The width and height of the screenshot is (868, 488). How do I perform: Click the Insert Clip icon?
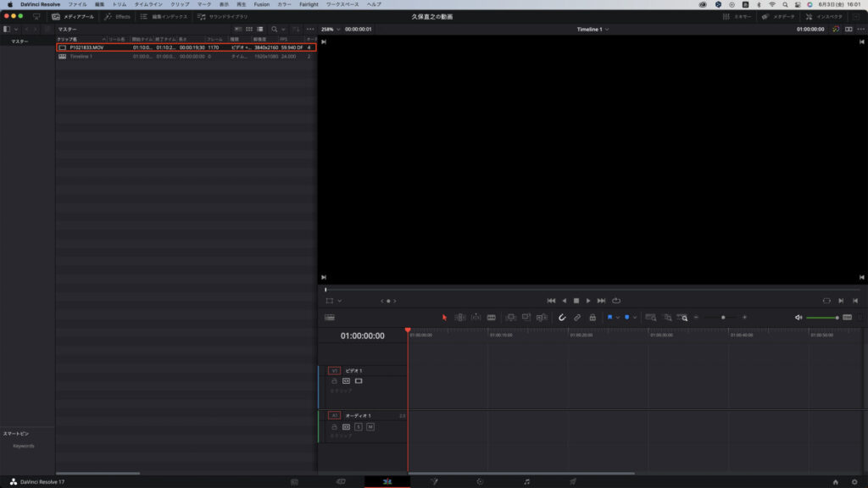(511, 318)
